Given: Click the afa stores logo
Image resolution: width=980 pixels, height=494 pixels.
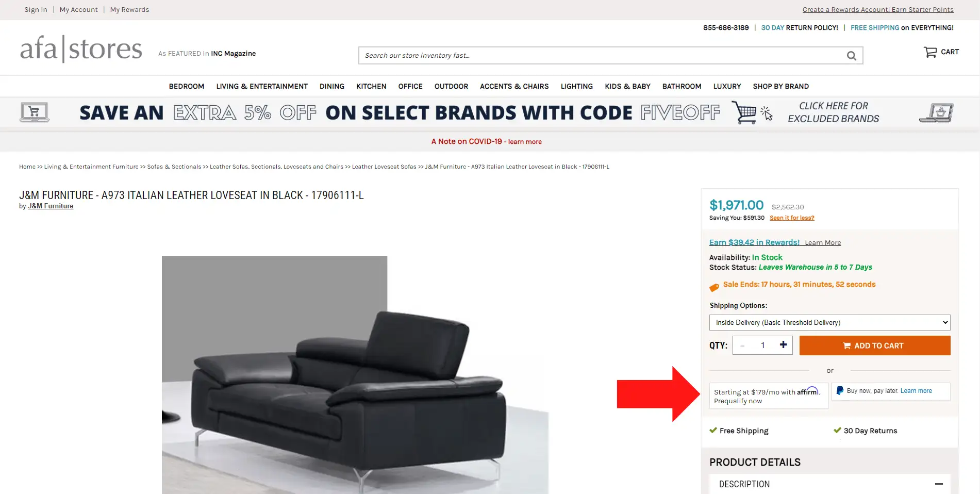Looking at the screenshot, I should 81,49.
